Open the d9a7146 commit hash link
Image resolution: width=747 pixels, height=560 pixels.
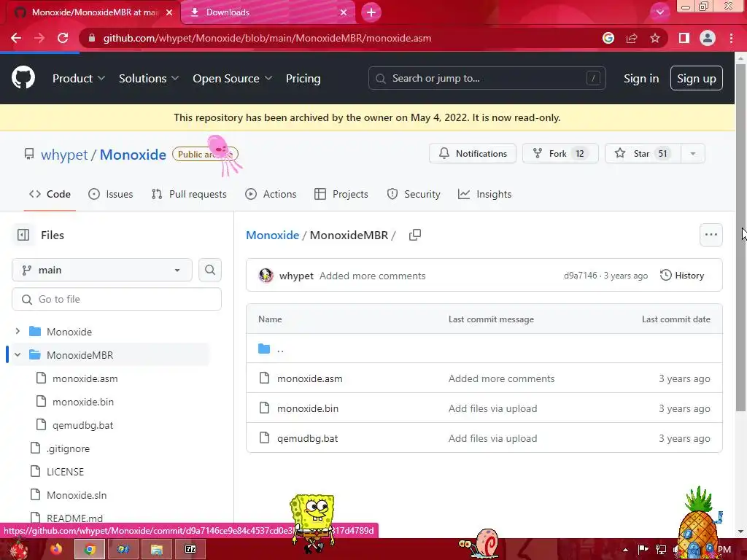tap(580, 275)
